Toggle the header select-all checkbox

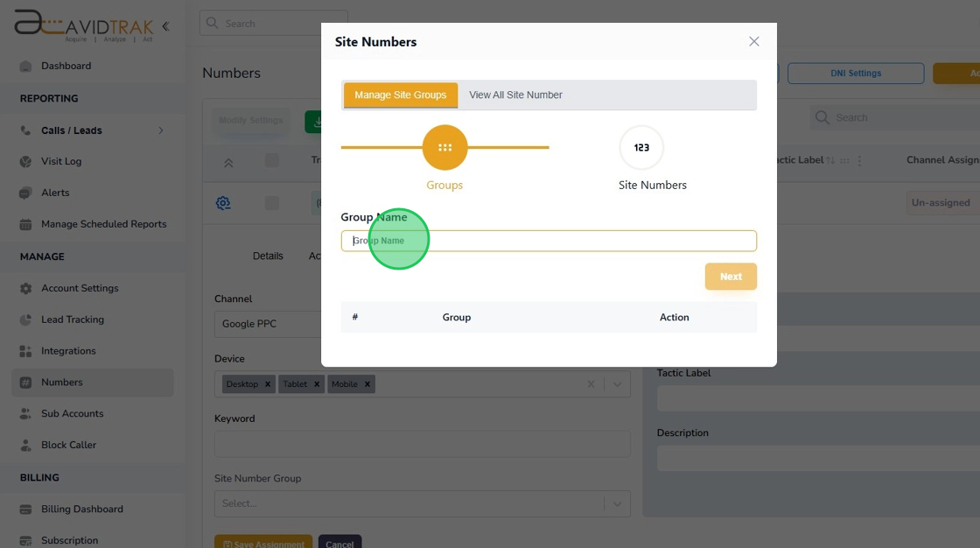(x=272, y=160)
